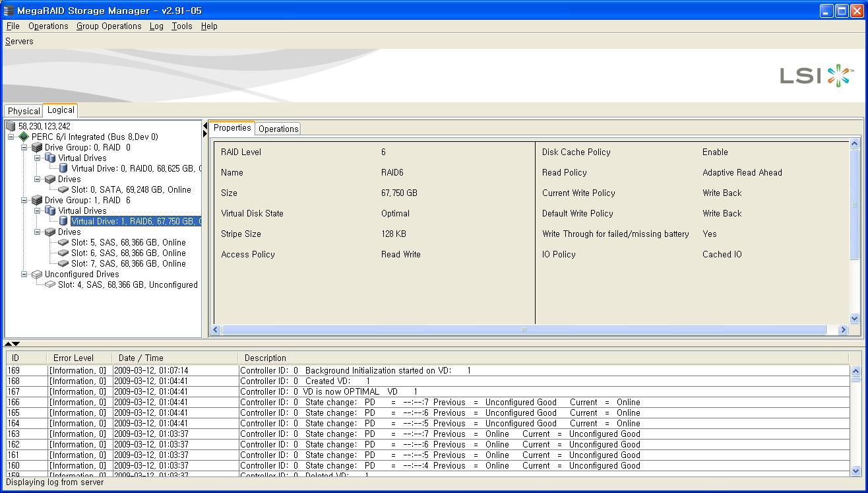
Task: Click the Virtual Drive 1 RAID6 icon
Action: point(63,221)
